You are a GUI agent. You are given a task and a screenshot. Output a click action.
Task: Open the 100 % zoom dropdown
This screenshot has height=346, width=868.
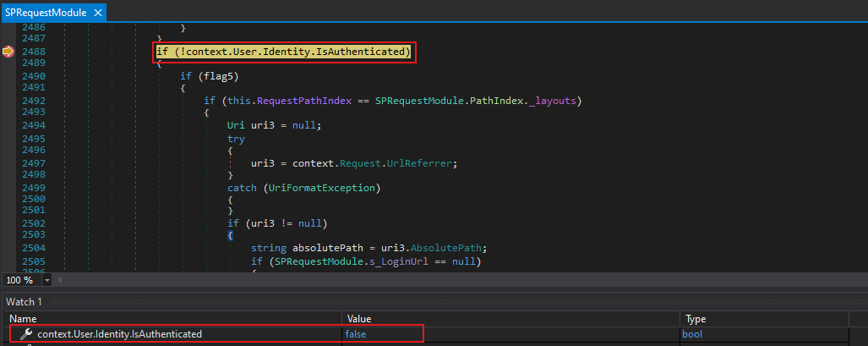point(46,280)
